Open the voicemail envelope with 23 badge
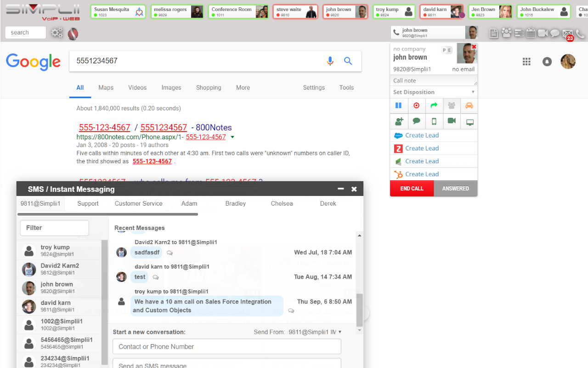588x368 pixels. point(568,34)
